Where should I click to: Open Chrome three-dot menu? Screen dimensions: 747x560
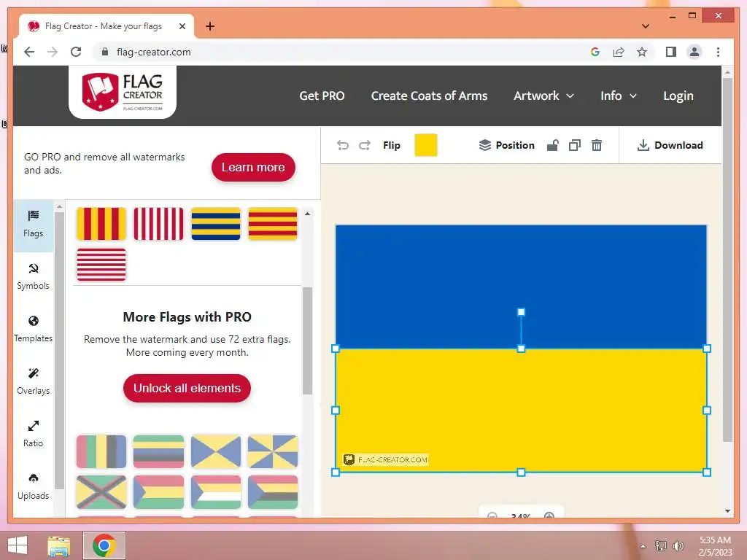718,52
